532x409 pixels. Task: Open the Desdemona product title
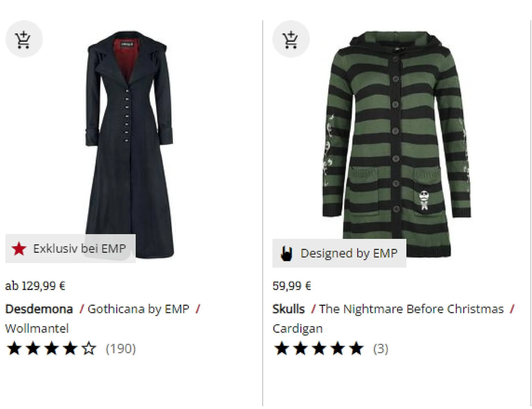coord(39,309)
